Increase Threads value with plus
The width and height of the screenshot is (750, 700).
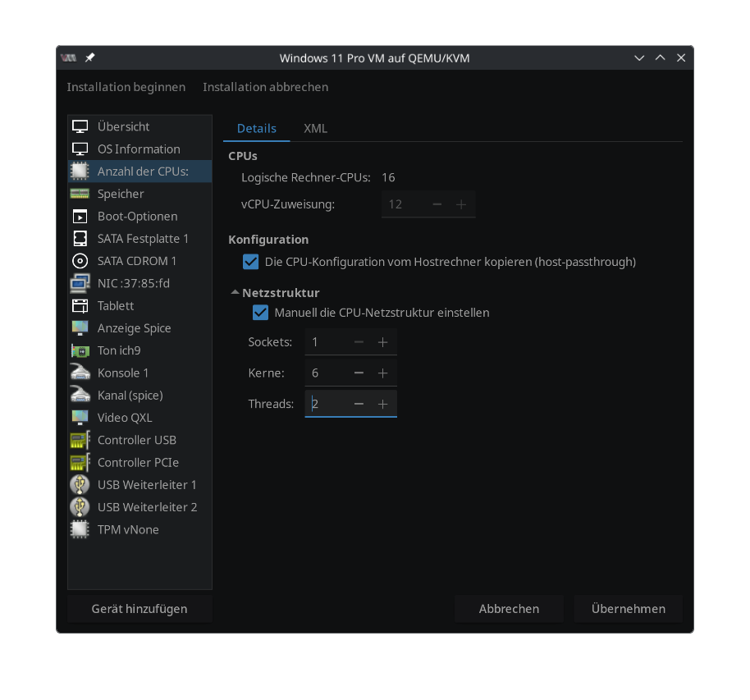click(x=382, y=405)
